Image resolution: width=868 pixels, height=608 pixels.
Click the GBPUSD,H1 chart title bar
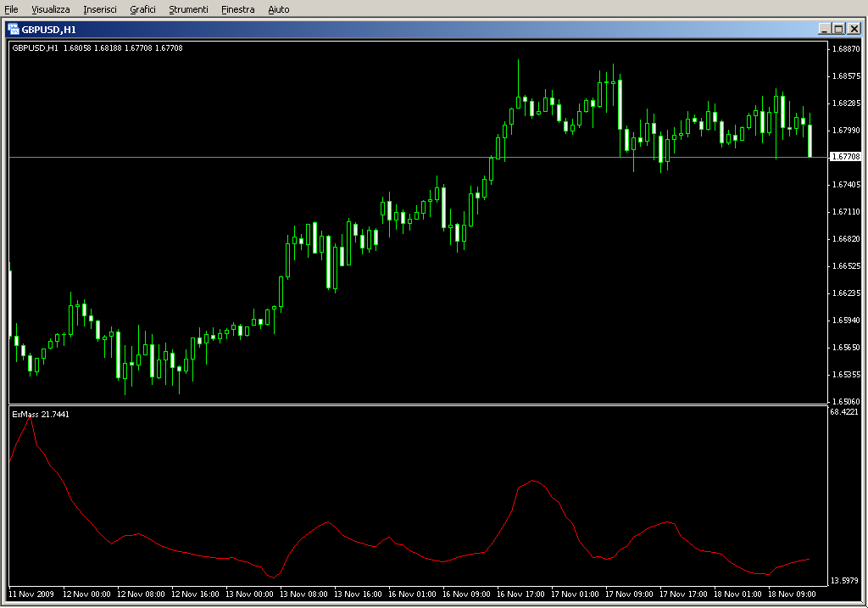tap(424, 29)
